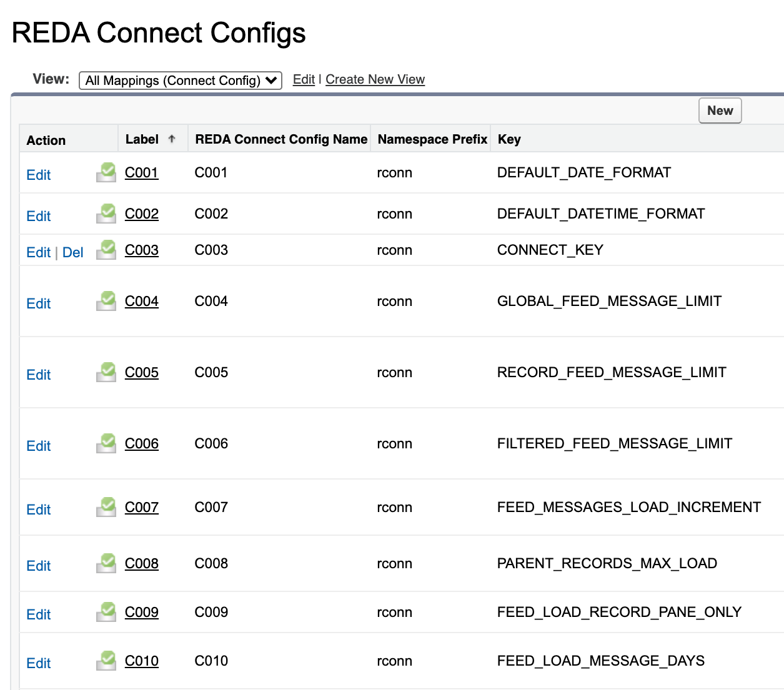
Task: Click the record icon for row C010
Action: click(x=106, y=661)
